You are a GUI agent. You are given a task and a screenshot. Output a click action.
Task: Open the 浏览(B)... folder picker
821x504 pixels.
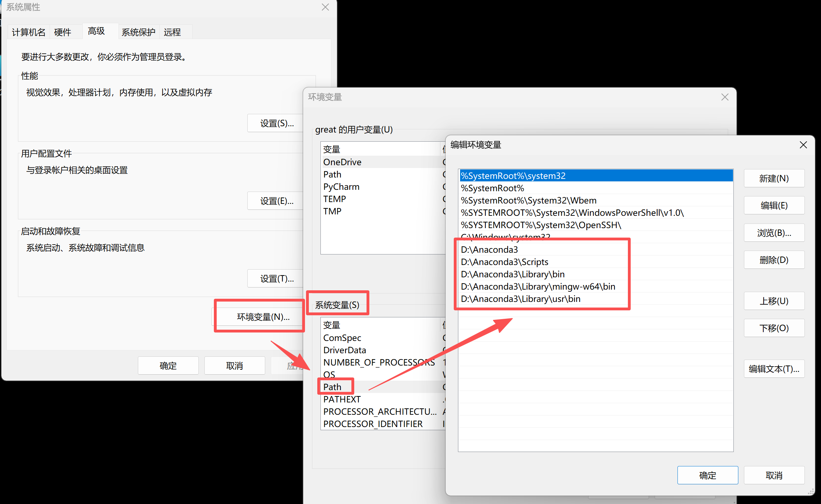774,233
